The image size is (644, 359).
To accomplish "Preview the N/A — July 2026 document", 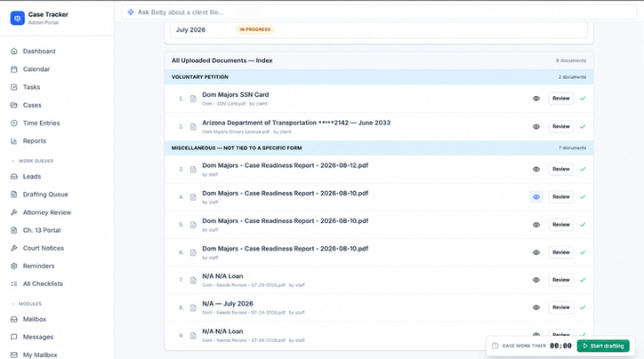I will (536, 307).
